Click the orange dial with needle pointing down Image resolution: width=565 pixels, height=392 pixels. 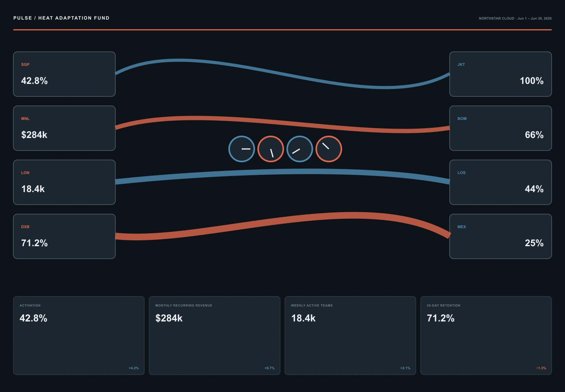[271, 149]
